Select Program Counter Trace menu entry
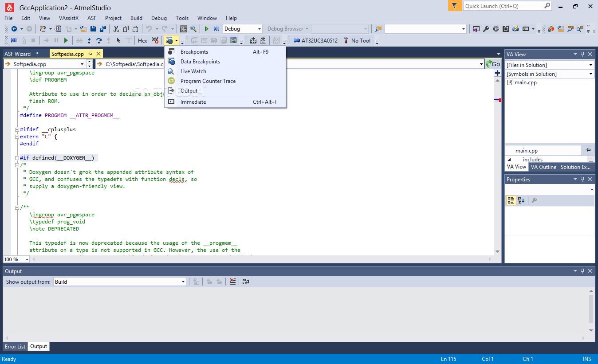This screenshot has width=598, height=364. point(225,81)
